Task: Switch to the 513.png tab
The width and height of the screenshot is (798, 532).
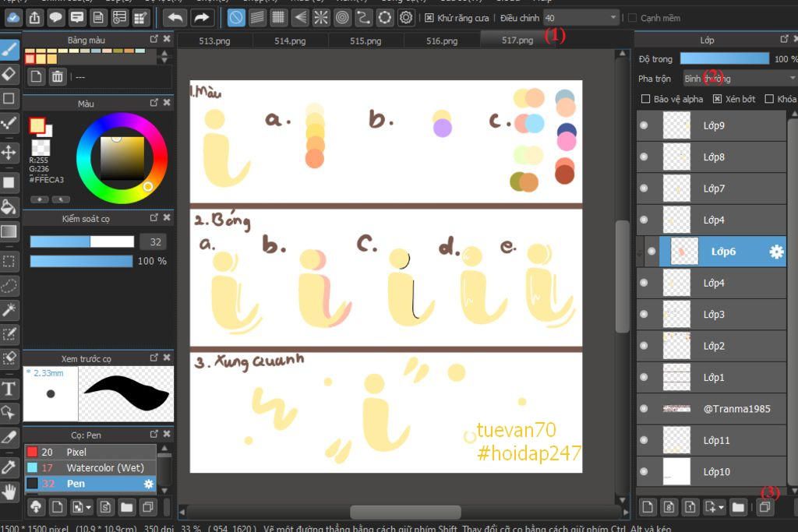Action: tap(214, 41)
